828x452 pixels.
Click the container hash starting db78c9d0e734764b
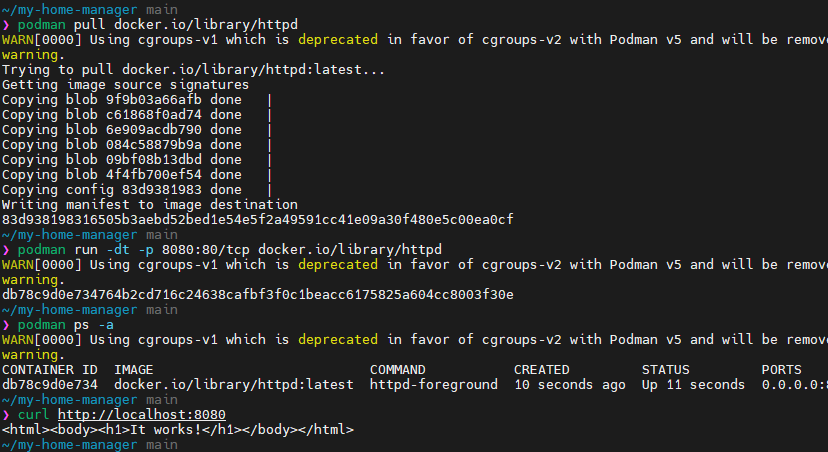tap(258, 294)
